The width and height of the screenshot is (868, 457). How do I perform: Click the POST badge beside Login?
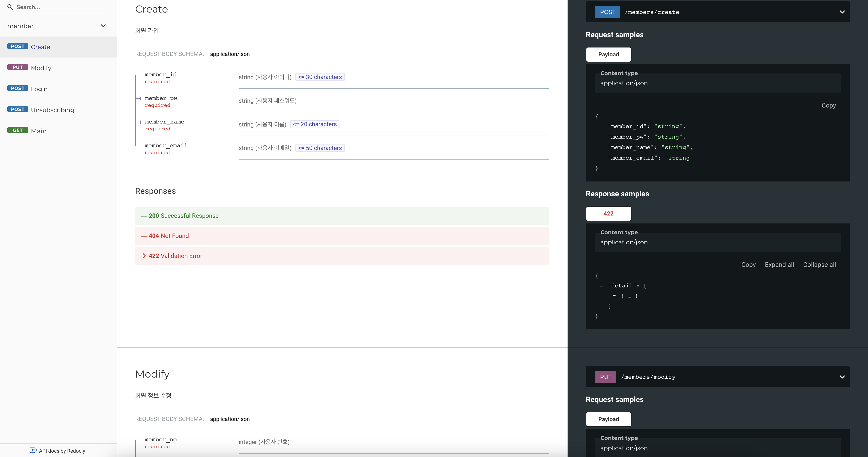point(18,88)
